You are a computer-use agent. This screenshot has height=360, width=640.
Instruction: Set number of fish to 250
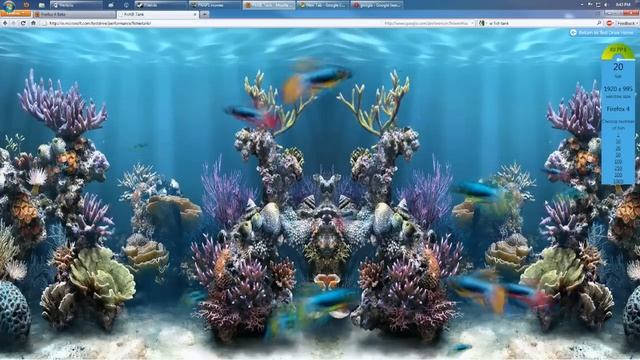[618, 168]
